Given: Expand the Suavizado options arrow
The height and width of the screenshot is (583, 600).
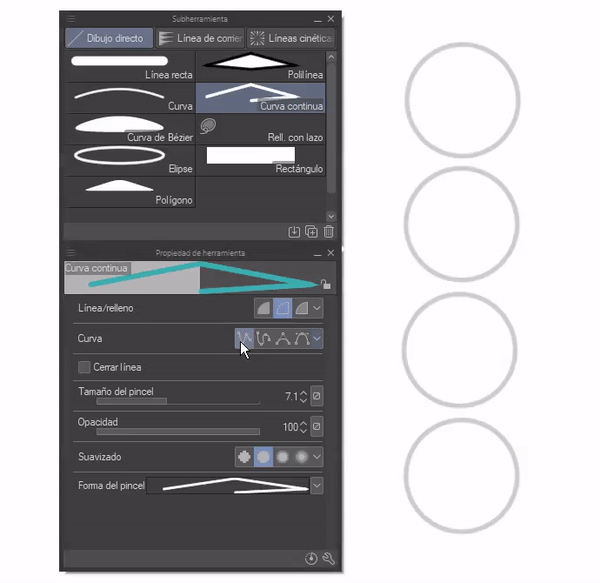Looking at the screenshot, I should [317, 457].
